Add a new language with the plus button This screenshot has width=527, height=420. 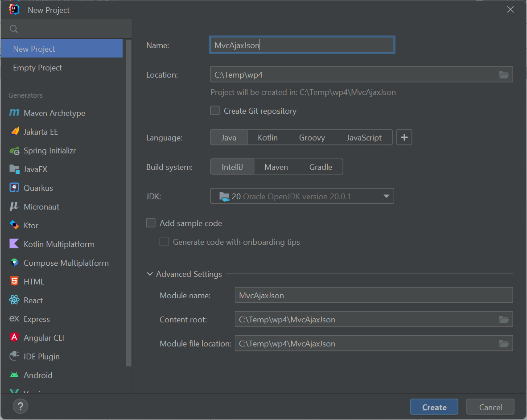404,137
